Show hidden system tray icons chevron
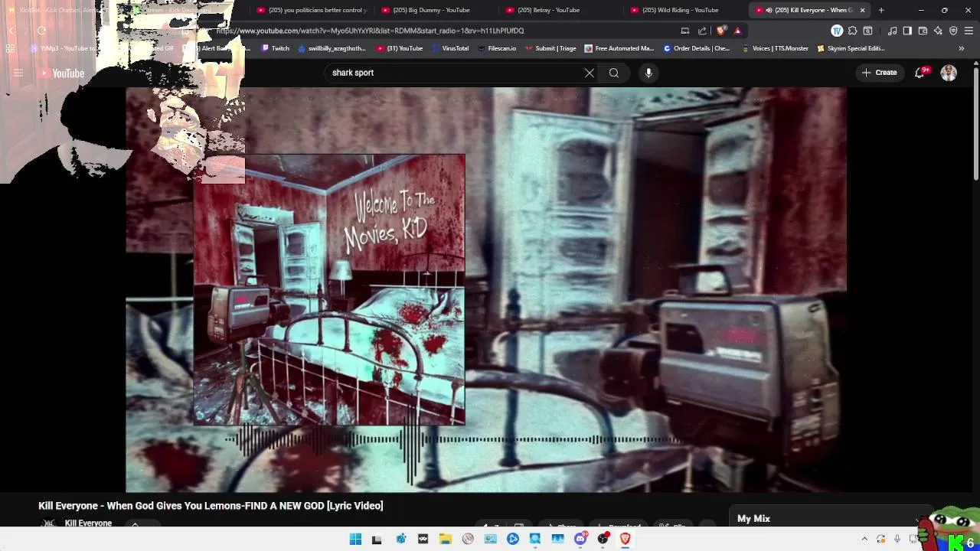This screenshot has width=980, height=551. 864,539
